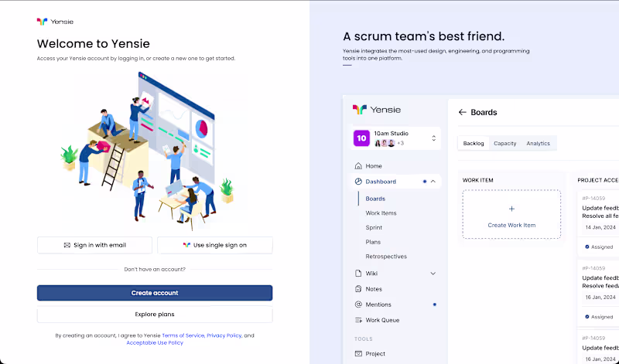Click the Dashboard pie chart icon
Screen dimensions: 619x364
pos(358,182)
